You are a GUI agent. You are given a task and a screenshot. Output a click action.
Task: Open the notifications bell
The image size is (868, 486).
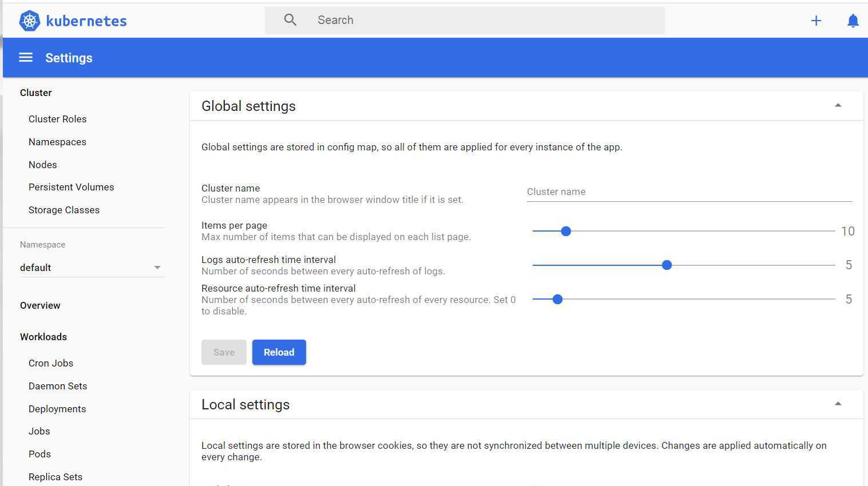(x=853, y=21)
